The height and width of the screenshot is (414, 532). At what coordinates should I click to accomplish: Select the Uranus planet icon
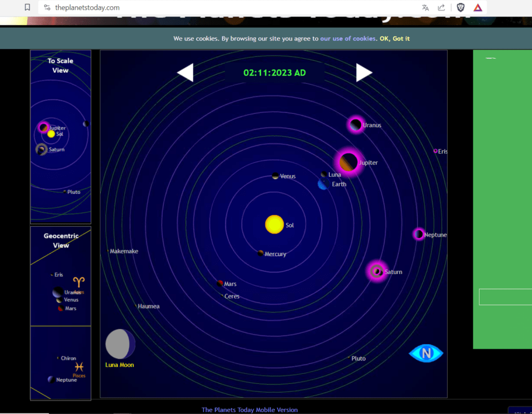pyautogui.click(x=355, y=125)
